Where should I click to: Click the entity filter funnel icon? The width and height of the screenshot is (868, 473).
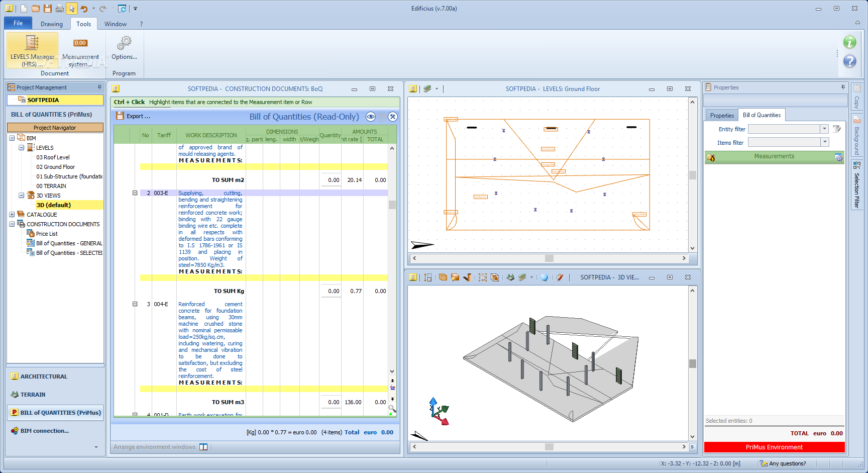tap(836, 129)
